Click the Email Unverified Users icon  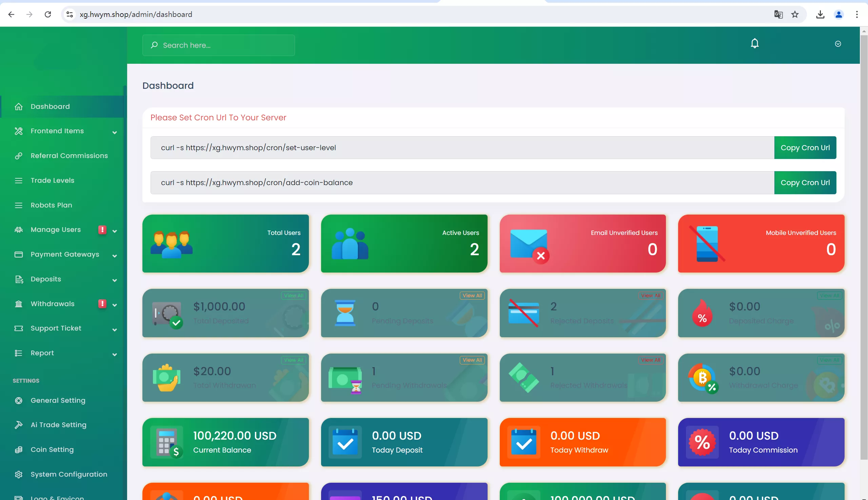point(528,243)
